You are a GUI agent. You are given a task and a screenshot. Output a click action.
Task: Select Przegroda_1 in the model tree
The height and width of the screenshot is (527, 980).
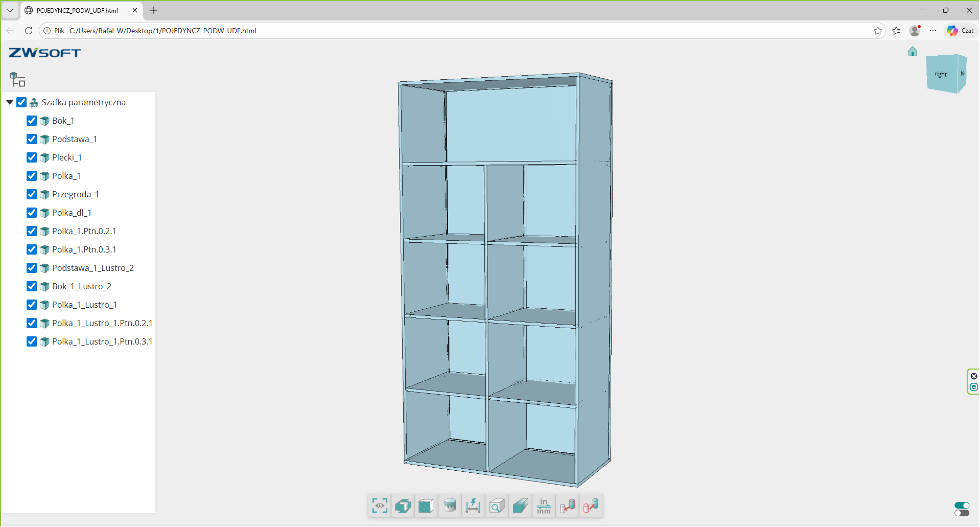[75, 194]
